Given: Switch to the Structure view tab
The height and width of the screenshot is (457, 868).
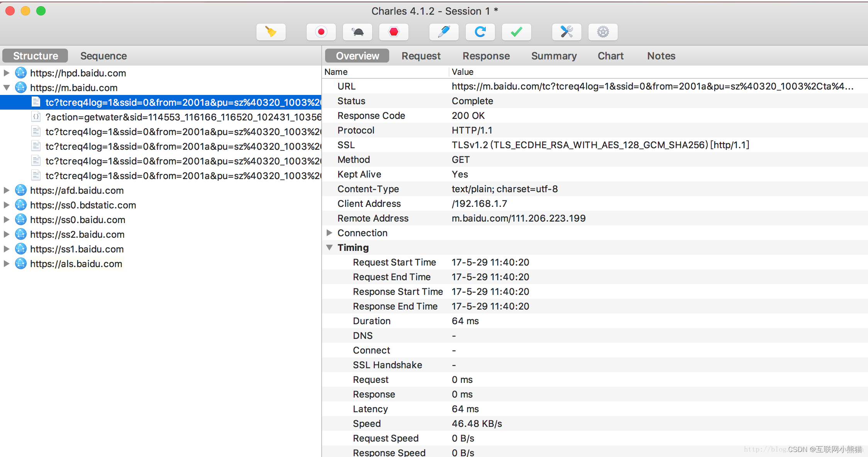Looking at the screenshot, I should coord(36,56).
